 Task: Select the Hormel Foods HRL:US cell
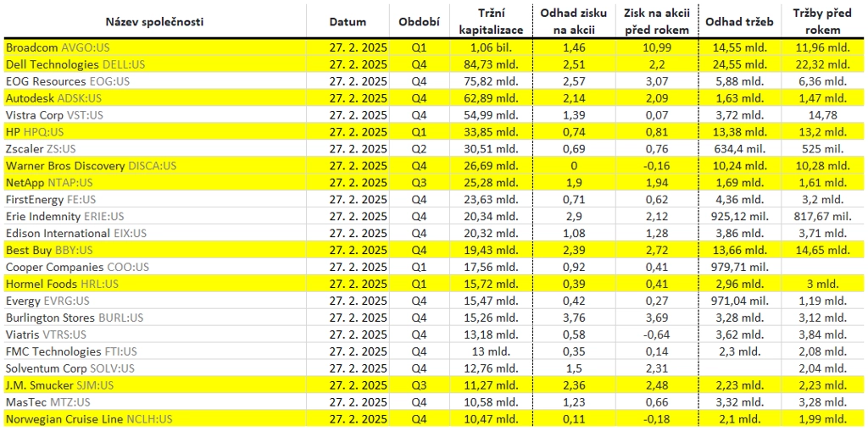pos(154,284)
